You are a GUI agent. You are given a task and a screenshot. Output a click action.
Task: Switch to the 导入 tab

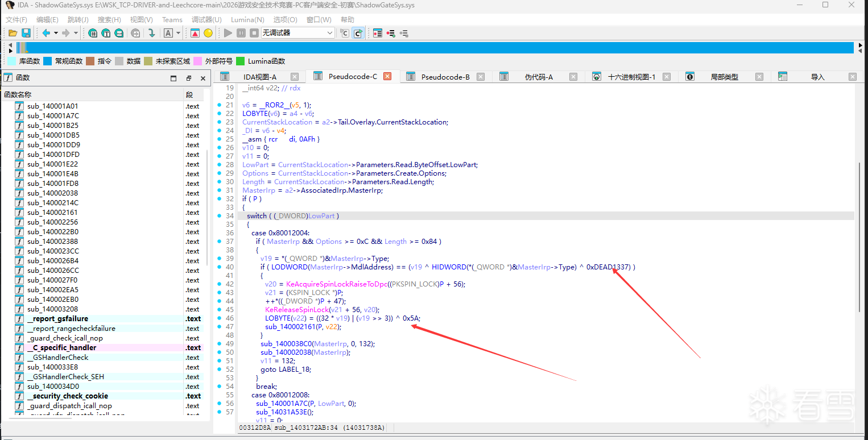point(817,77)
